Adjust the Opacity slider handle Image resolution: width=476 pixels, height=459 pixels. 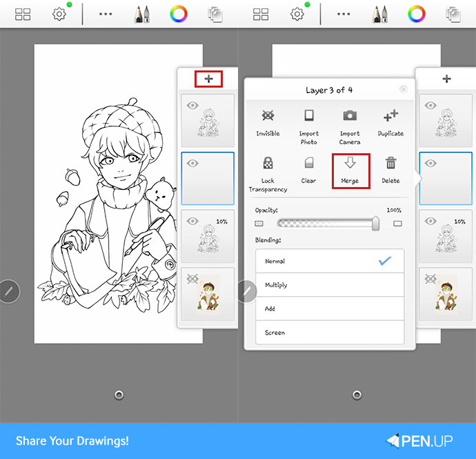tap(375, 223)
